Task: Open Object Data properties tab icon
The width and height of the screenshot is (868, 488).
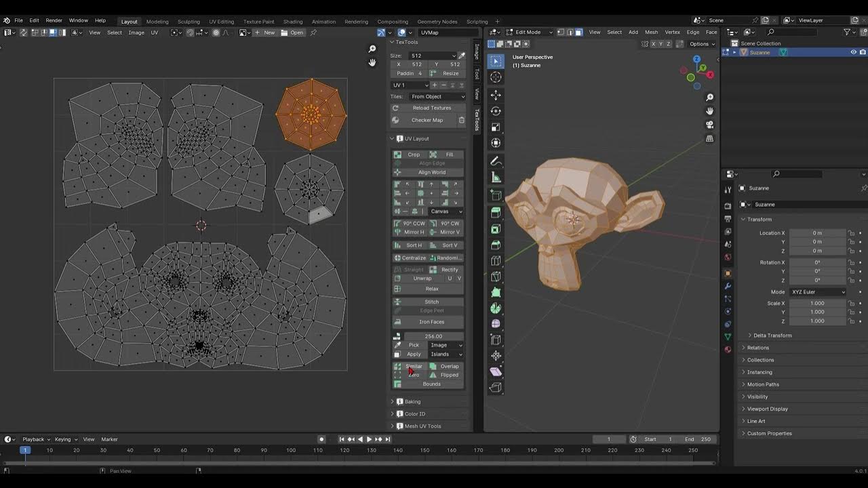Action: pos(728,337)
